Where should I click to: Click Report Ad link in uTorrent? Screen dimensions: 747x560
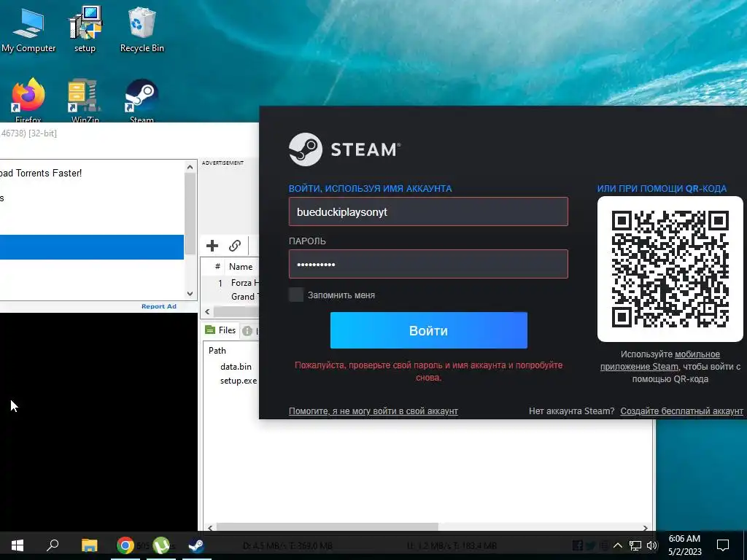[158, 306]
